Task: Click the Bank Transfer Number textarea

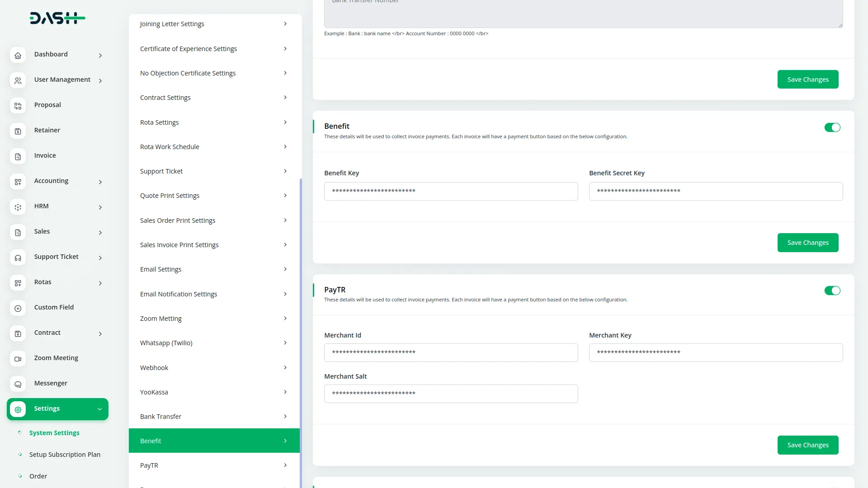Action: tap(583, 14)
